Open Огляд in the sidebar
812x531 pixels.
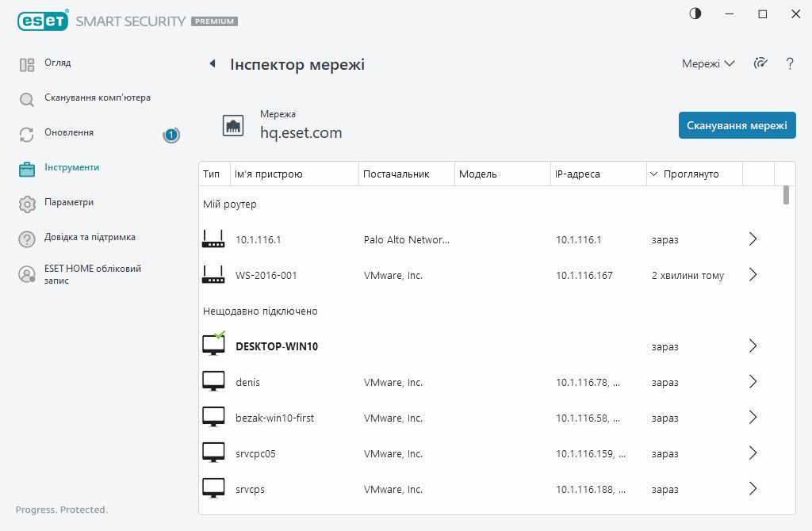tap(58, 63)
